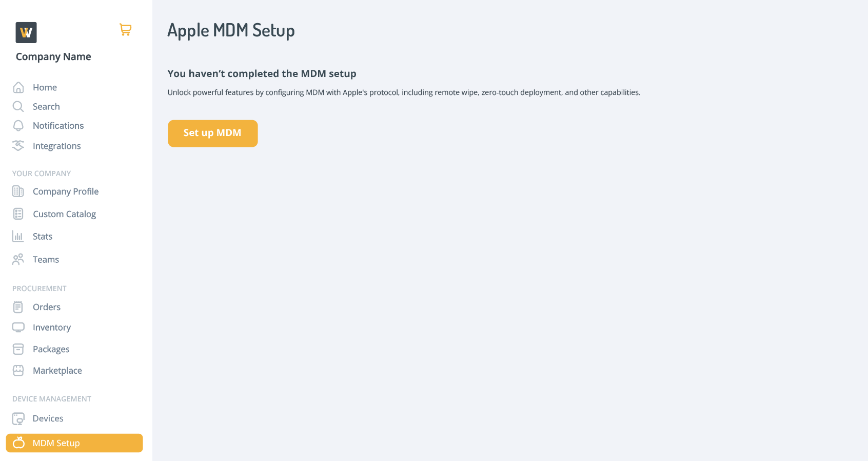Click the Packages box icon
The image size is (868, 461).
click(x=18, y=349)
